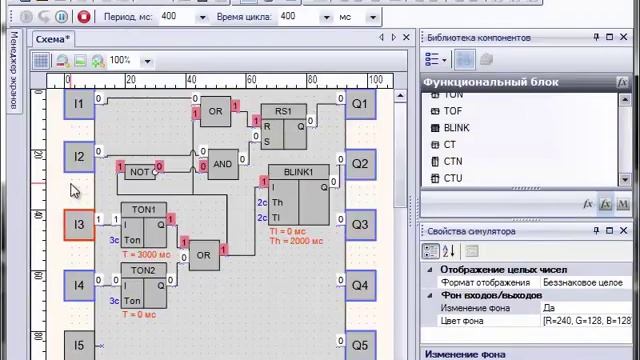Toggle the grid display icon

41,61
